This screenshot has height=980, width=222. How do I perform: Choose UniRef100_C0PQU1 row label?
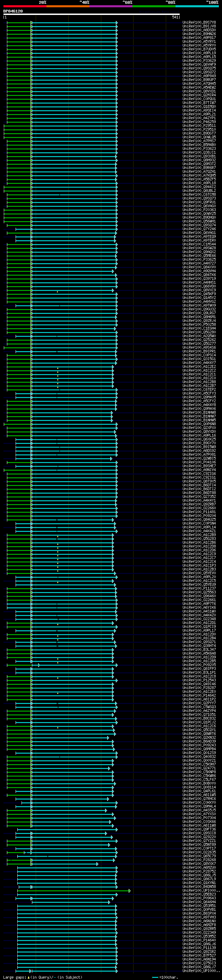coord(199,99)
